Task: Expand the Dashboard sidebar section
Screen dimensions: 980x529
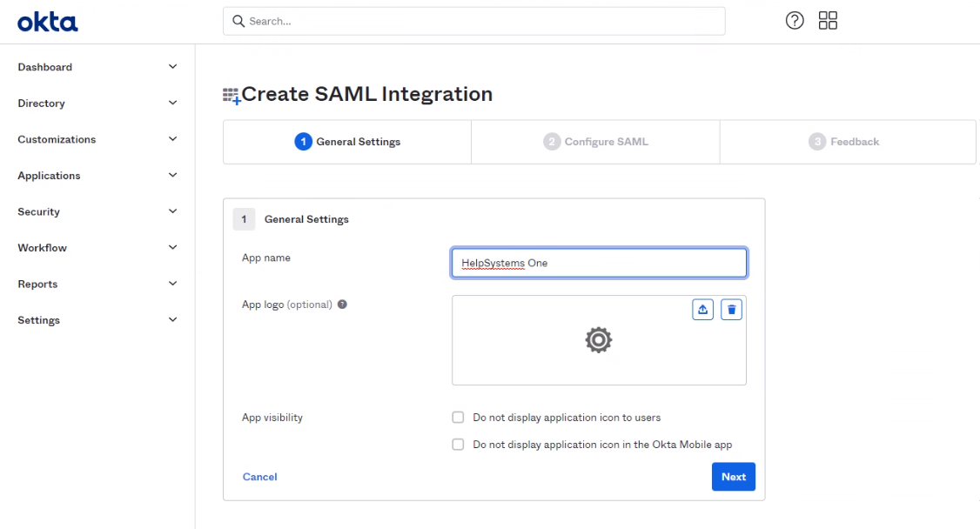Action: point(96,67)
